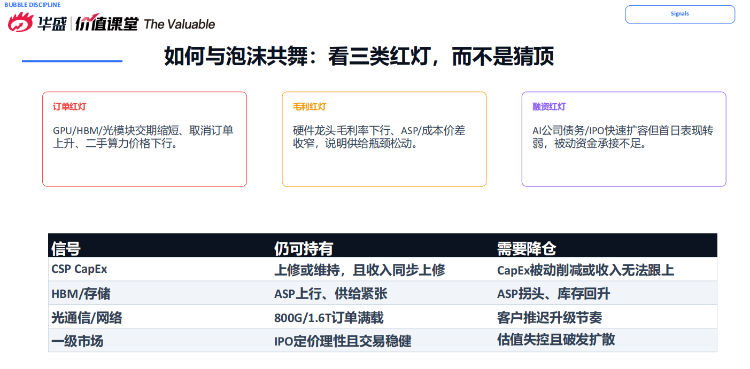Select the 光通信/网络 table row label
The height and width of the screenshot is (369, 750).
(x=87, y=317)
